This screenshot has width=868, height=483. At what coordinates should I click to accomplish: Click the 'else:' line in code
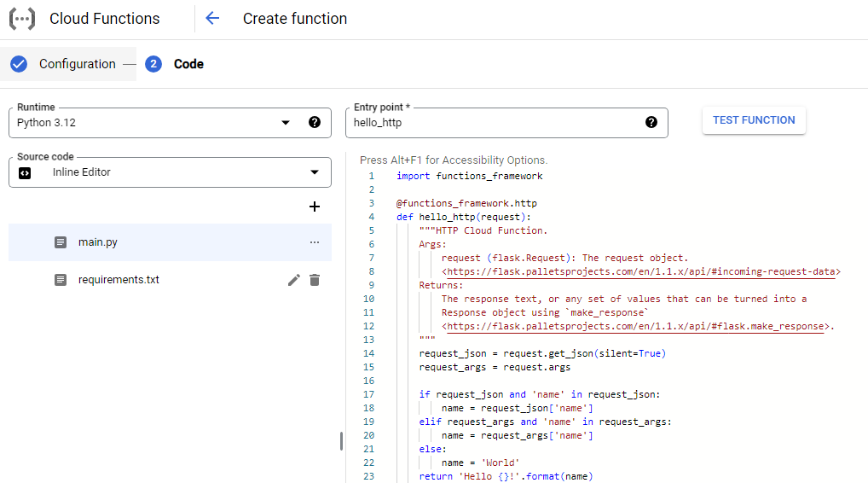[432, 449]
